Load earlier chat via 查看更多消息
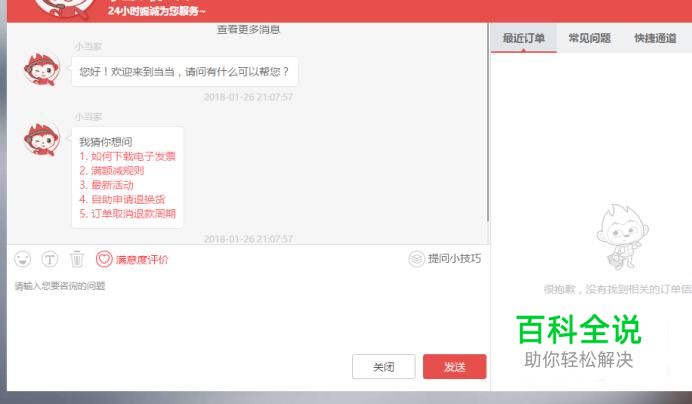The height and width of the screenshot is (404, 692). pyautogui.click(x=248, y=29)
